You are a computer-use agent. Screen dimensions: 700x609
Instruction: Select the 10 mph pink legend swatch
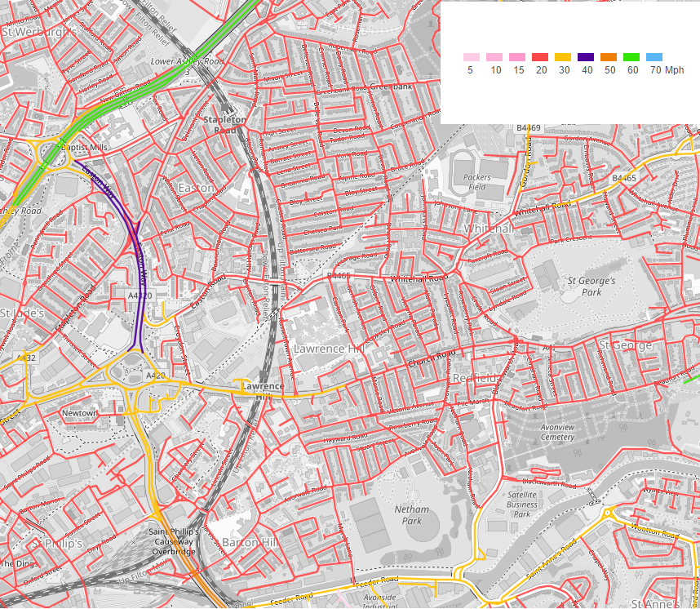(x=494, y=57)
